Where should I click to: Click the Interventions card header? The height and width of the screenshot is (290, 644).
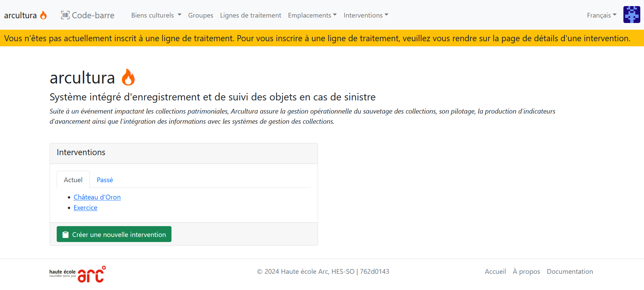[x=184, y=153]
